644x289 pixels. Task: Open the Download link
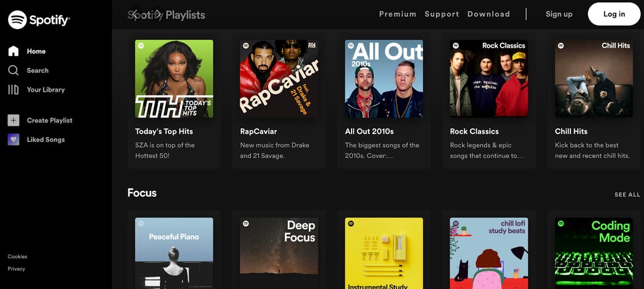(x=488, y=14)
